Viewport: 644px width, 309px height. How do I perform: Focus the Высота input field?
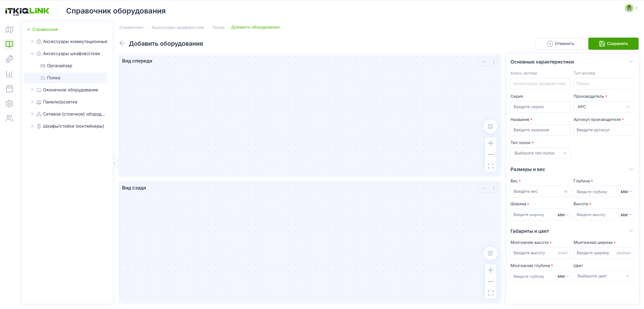tap(596, 215)
